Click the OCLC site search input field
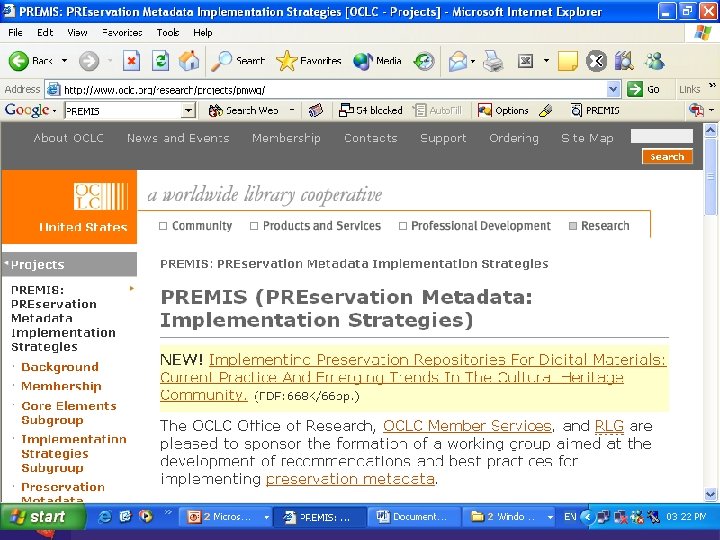This screenshot has width=720, height=540. pos(661,136)
